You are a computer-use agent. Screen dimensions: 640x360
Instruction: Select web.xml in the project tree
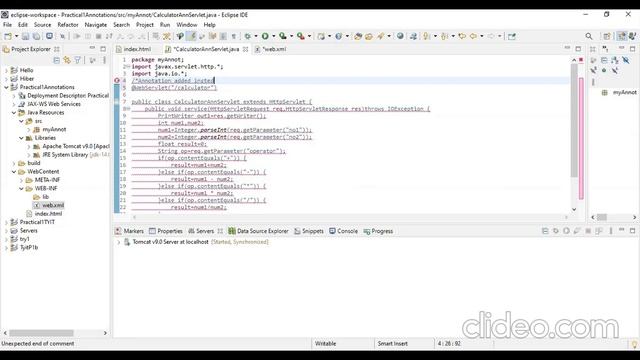[x=53, y=205]
